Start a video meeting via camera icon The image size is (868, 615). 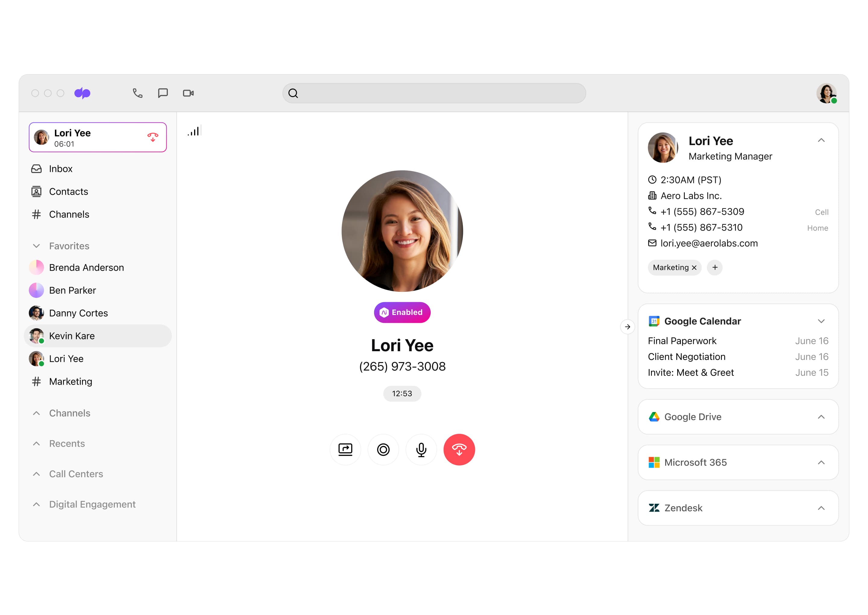pyautogui.click(x=188, y=93)
